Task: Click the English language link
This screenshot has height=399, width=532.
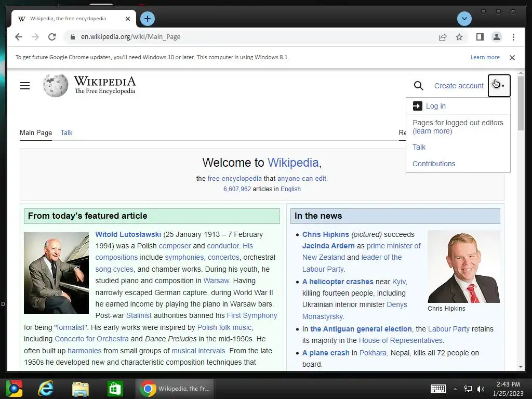Action: (290, 189)
